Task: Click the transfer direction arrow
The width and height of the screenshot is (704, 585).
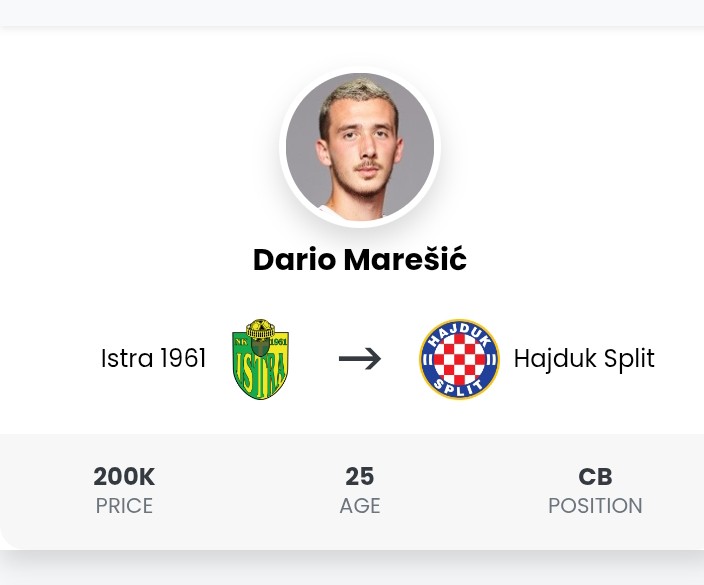Action: click(360, 359)
